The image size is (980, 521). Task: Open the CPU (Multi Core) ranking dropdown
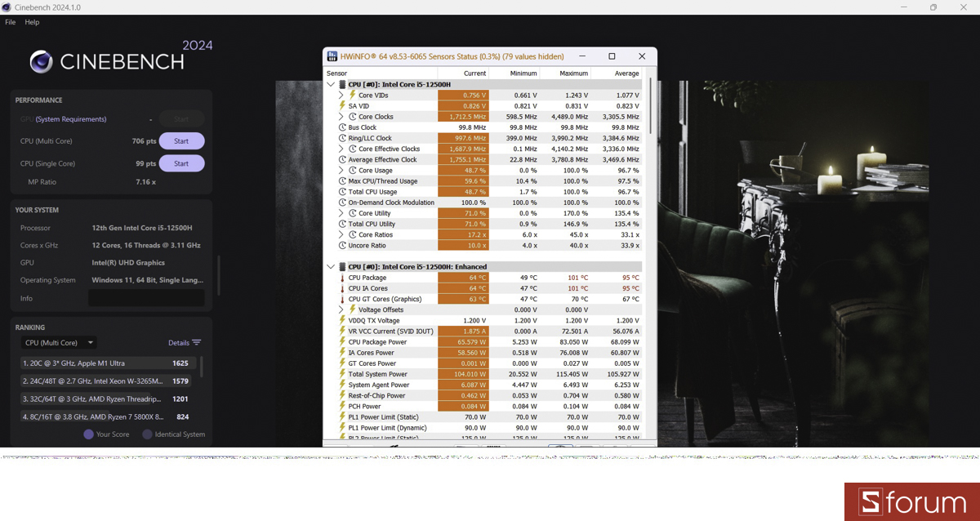[59, 343]
